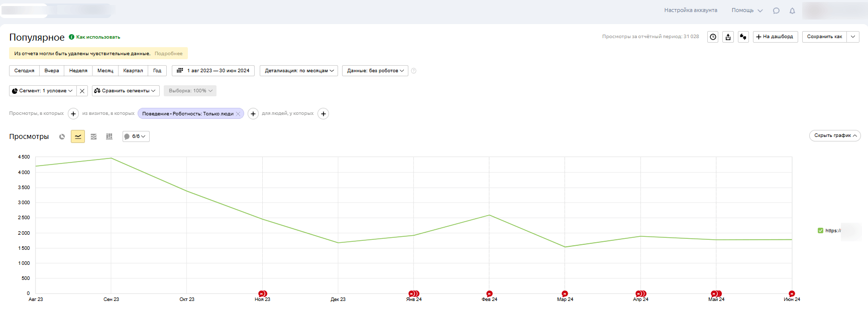Click the 'Популярное' report heading

37,38
